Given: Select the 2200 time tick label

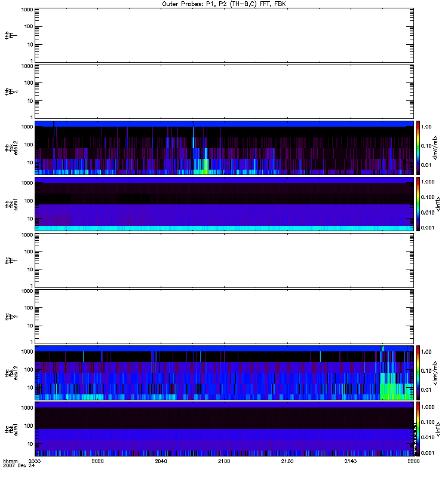Looking at the screenshot, I should [x=413, y=461].
